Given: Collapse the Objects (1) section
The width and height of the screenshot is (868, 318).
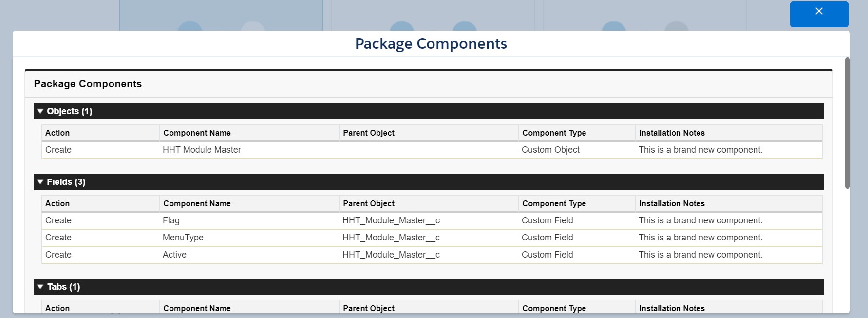Looking at the screenshot, I should pos(40,111).
